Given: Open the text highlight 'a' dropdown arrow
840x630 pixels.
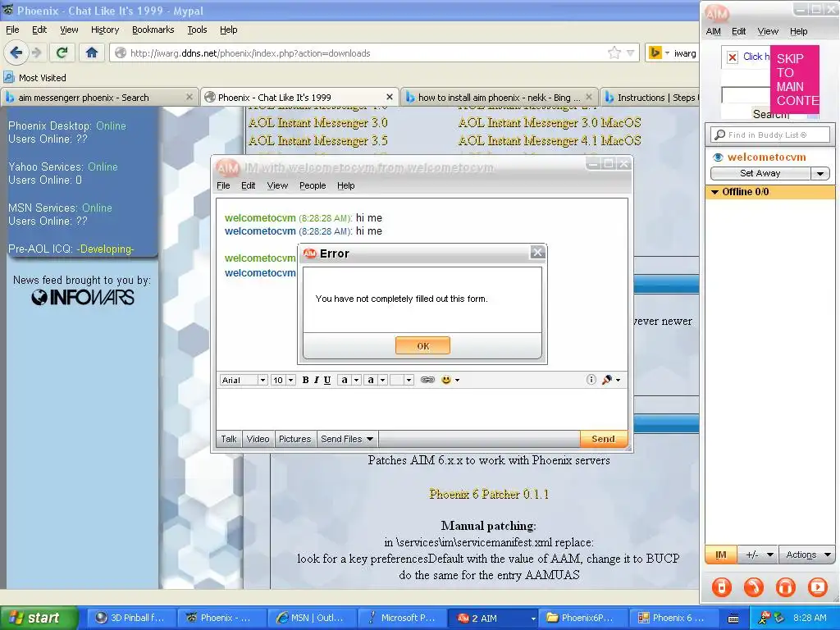Looking at the screenshot, I should [382, 380].
